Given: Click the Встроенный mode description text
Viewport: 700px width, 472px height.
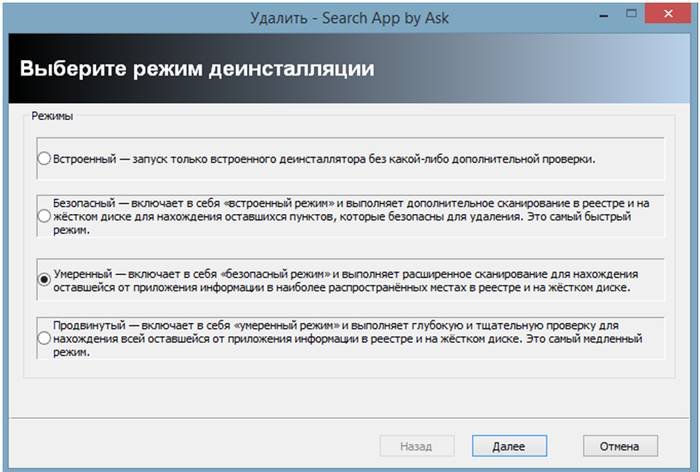Looking at the screenshot, I should tap(325, 158).
